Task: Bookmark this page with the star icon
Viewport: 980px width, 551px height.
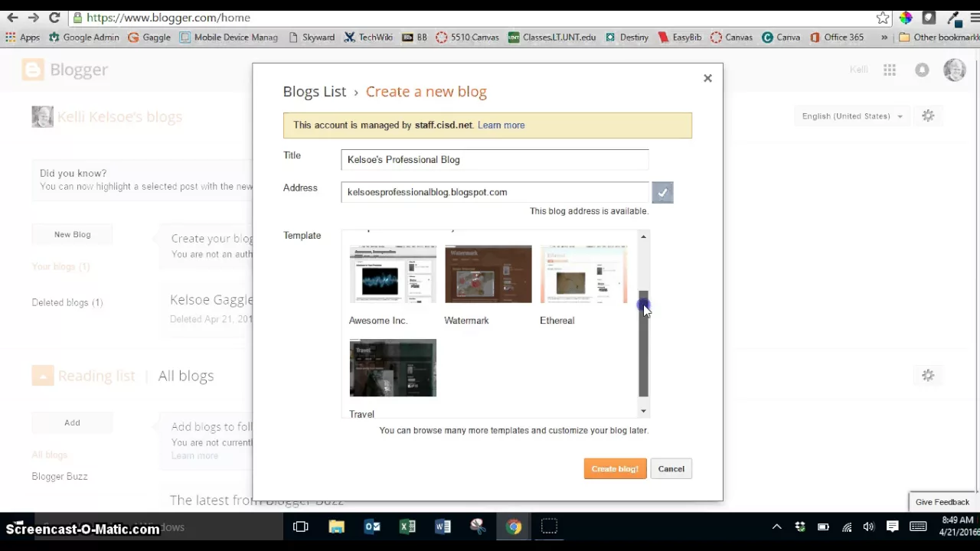Action: point(883,17)
